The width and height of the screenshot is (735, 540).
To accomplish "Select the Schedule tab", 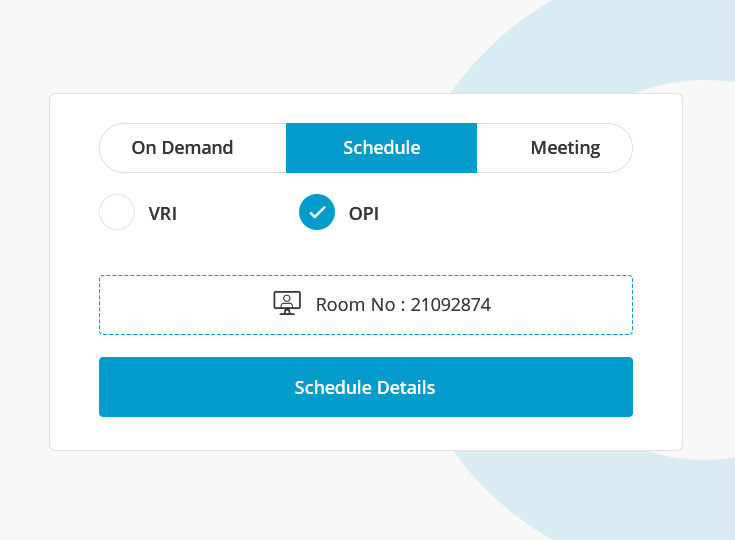I will [381, 148].
